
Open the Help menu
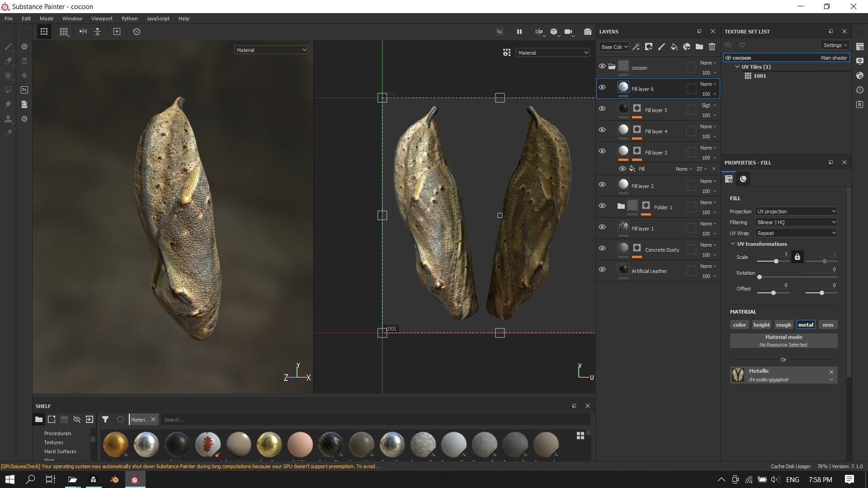click(184, 19)
